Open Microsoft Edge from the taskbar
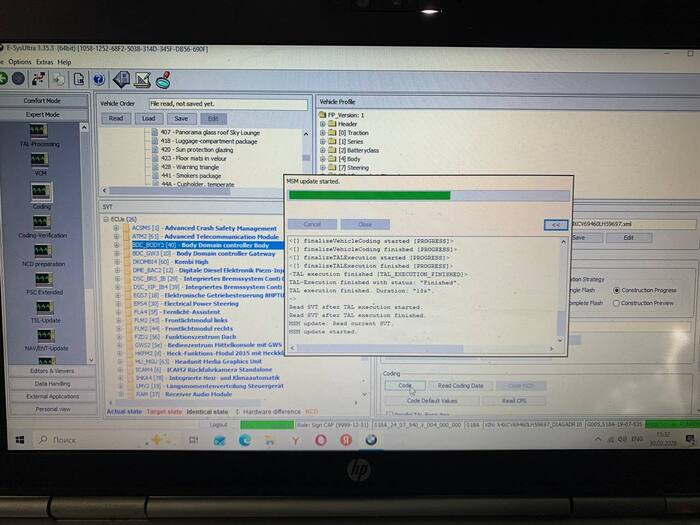Image resolution: width=700 pixels, height=525 pixels. (245, 440)
